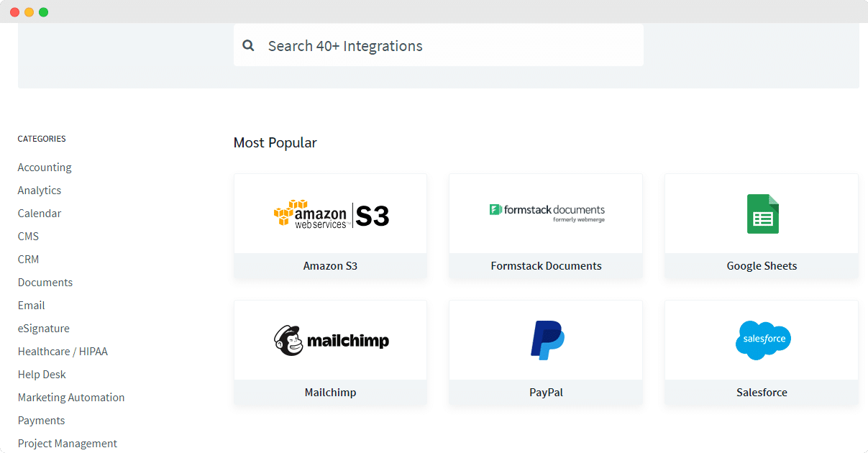
Task: Select the blue PayPal logo
Action: (545, 339)
